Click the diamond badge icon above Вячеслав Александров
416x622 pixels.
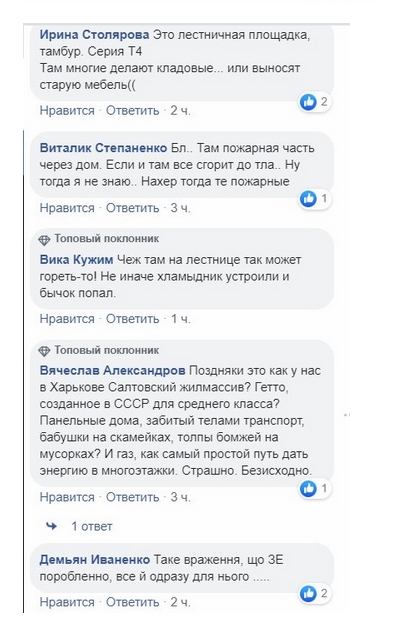[x=44, y=351]
